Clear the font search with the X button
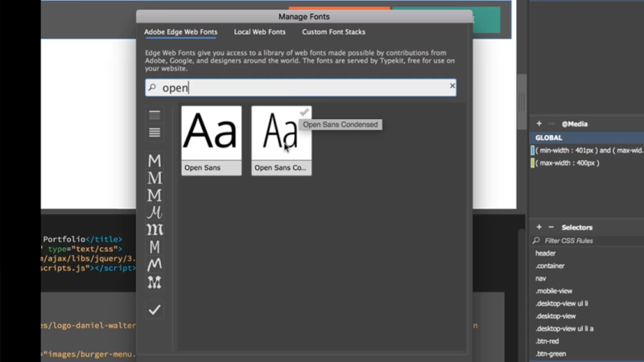The width and height of the screenshot is (644, 362). [x=452, y=86]
